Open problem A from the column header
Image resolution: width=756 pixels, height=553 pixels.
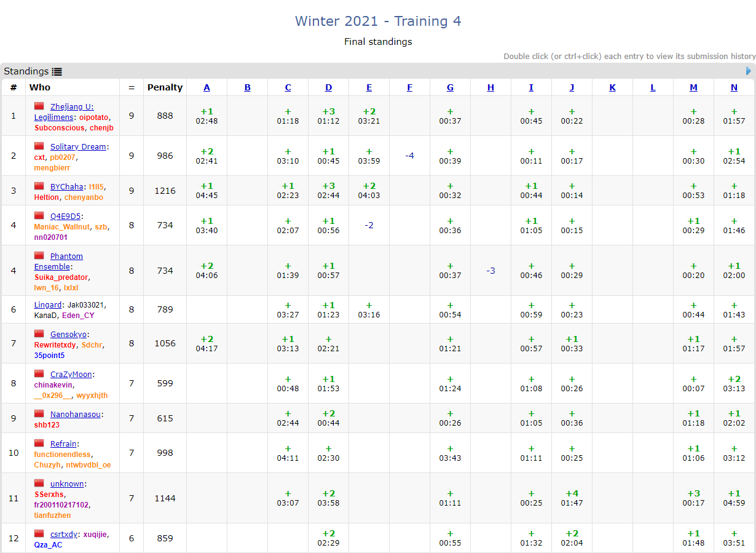pos(207,87)
